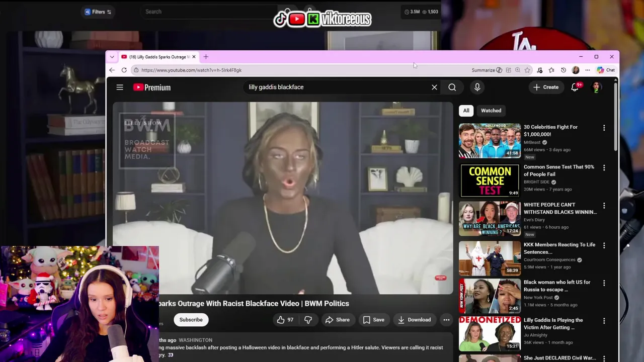The image size is (644, 362).
Task: Open options for Black woman who left US
Action: point(604,283)
